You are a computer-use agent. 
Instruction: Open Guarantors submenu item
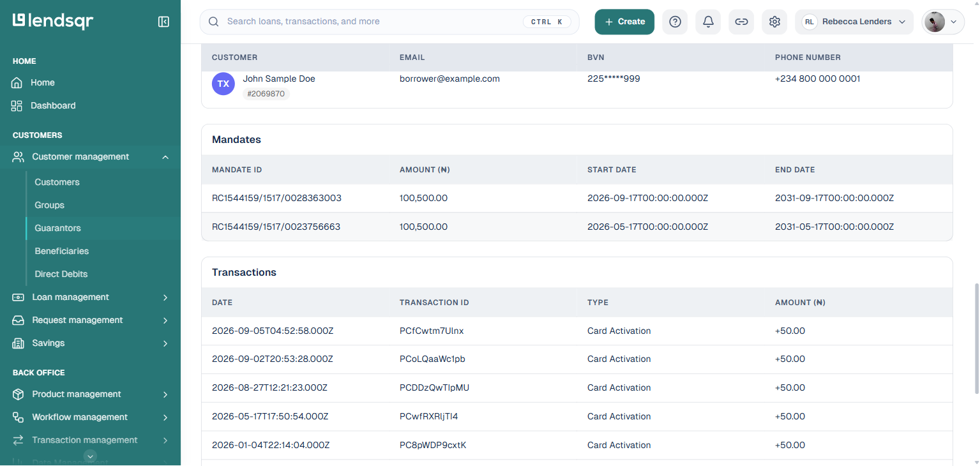click(58, 229)
